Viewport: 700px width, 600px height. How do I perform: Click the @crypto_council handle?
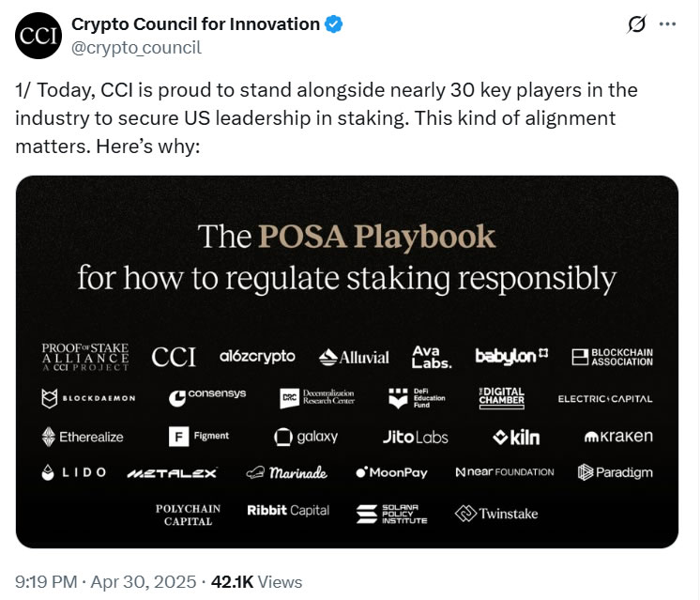(136, 47)
